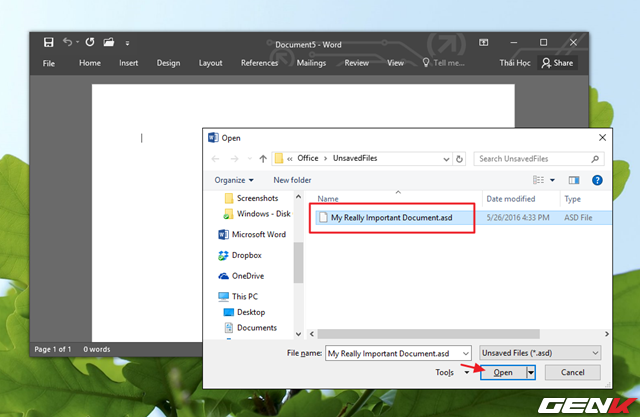This screenshot has width=640, height=417.
Task: Click the New folder button
Action: click(x=292, y=180)
